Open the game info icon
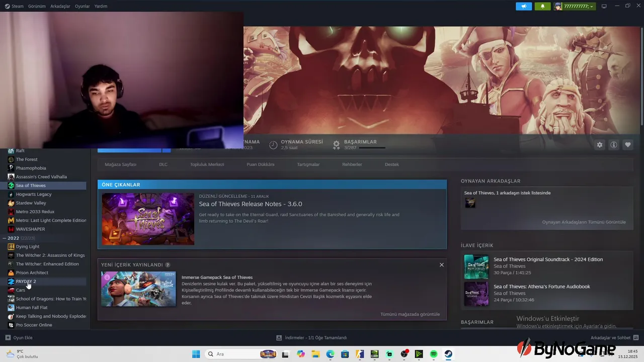The width and height of the screenshot is (644, 362). 614,145
